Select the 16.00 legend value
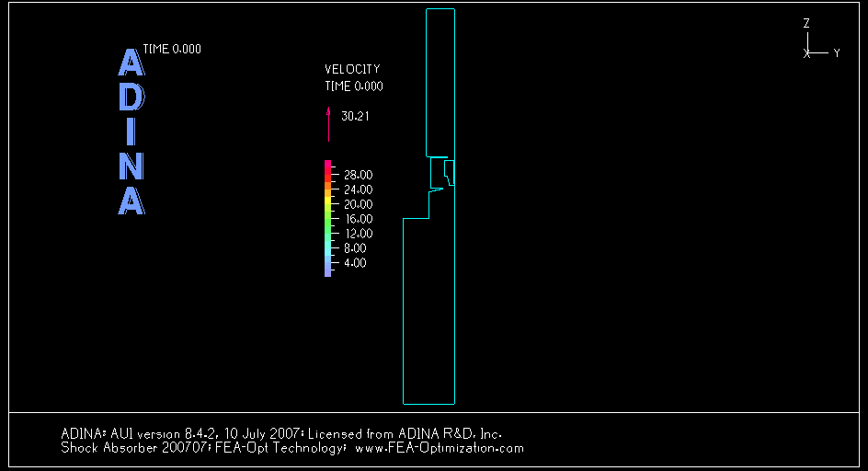This screenshot has width=868, height=471. click(358, 219)
